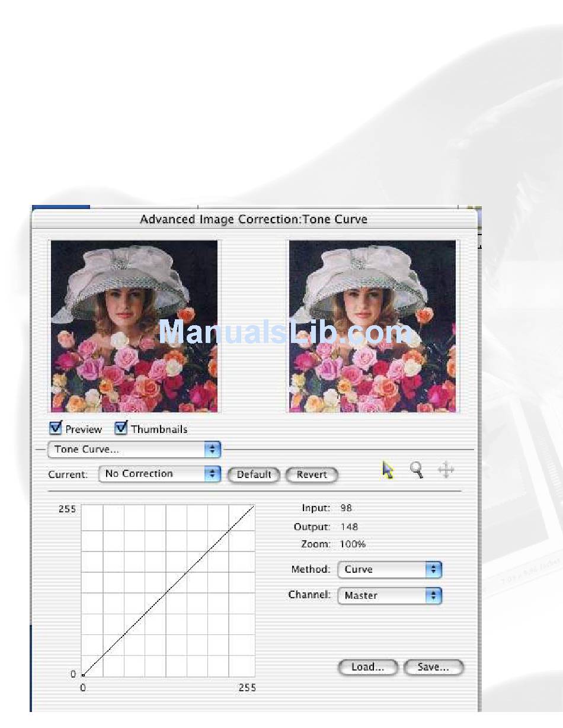Open the Method Curve dropdown
This screenshot has width=563, height=728.
pyautogui.click(x=390, y=570)
